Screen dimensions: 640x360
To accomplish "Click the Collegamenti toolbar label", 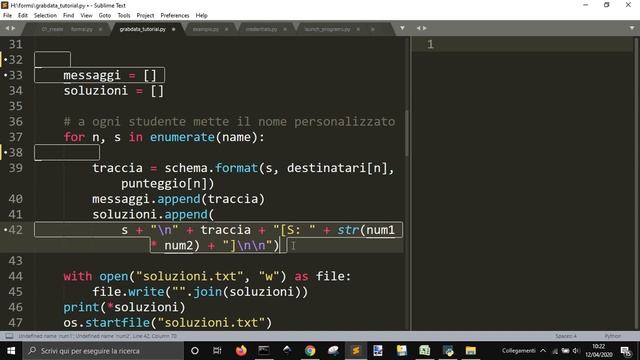I will coord(518,351).
